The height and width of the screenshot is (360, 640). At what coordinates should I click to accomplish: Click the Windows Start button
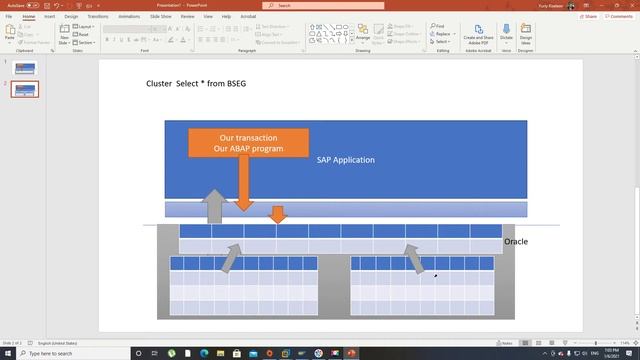click(x=8, y=353)
